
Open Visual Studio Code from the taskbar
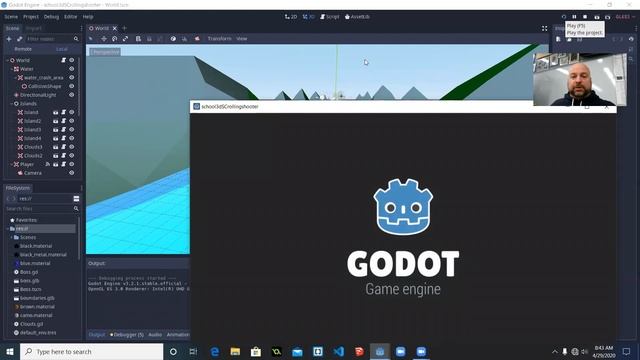339,351
